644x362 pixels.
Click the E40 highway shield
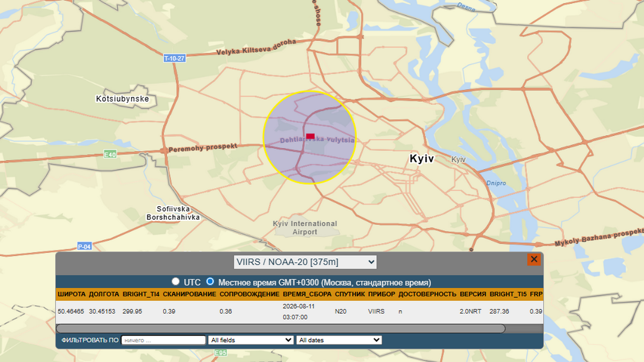pyautogui.click(x=110, y=154)
